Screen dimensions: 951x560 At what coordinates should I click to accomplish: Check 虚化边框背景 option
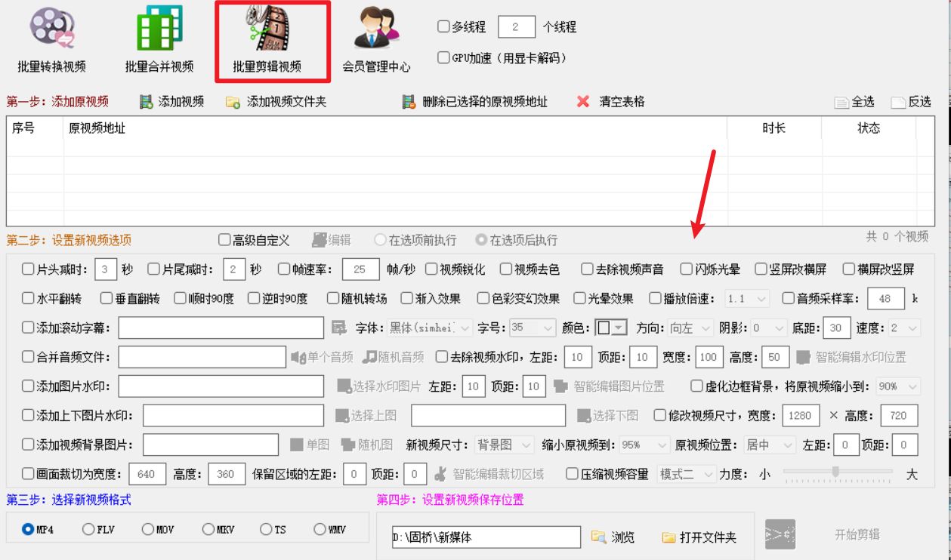[x=697, y=386]
